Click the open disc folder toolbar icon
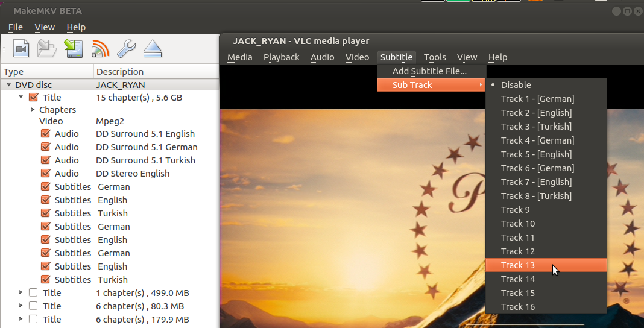 (47, 48)
